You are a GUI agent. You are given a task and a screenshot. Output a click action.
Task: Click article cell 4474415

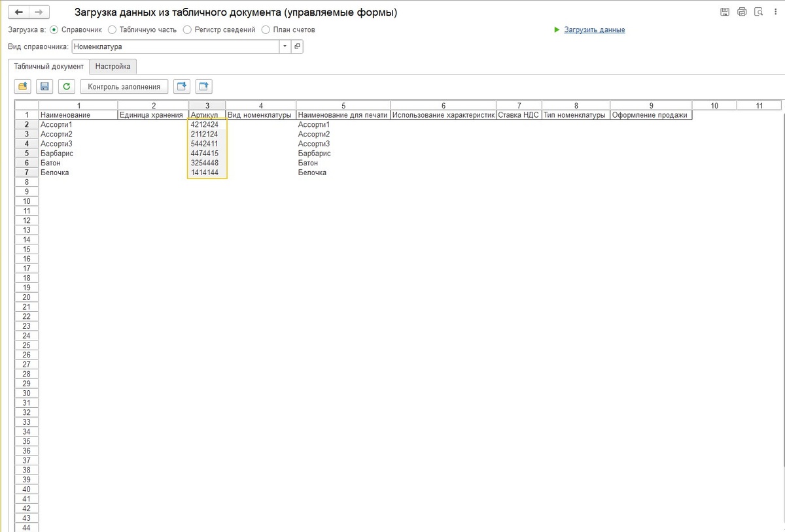pyautogui.click(x=207, y=154)
